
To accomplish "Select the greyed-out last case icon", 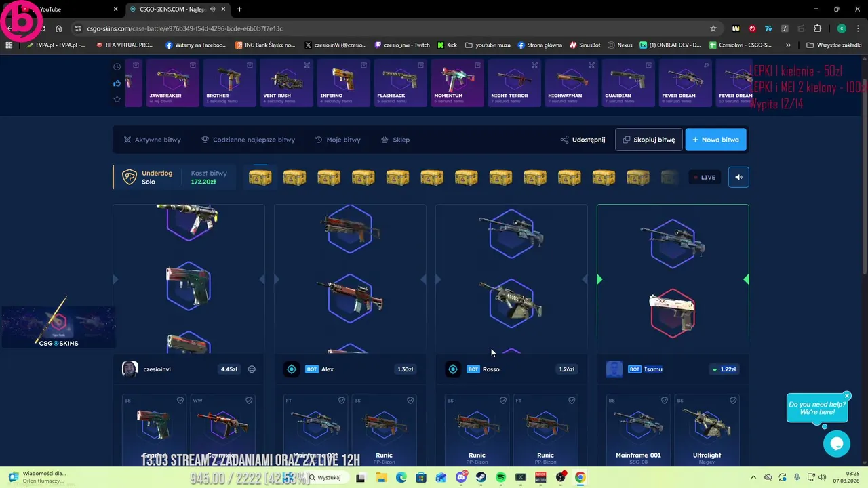I will [669, 178].
